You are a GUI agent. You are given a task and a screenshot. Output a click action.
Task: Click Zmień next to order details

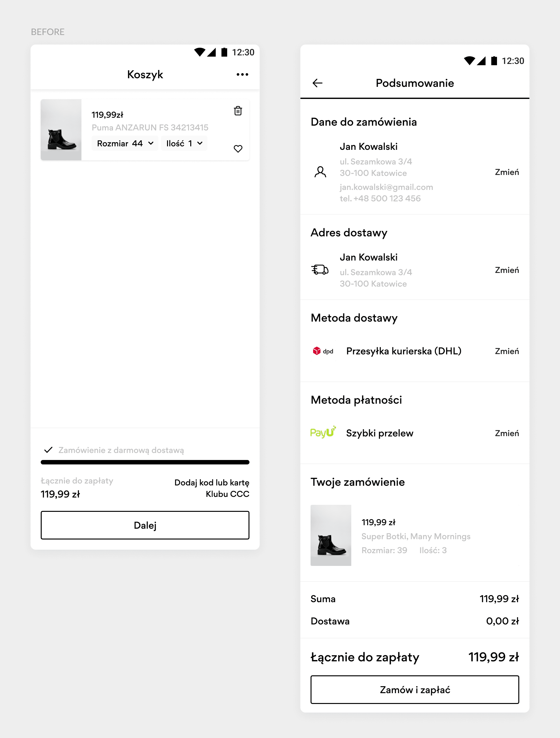coord(507,172)
